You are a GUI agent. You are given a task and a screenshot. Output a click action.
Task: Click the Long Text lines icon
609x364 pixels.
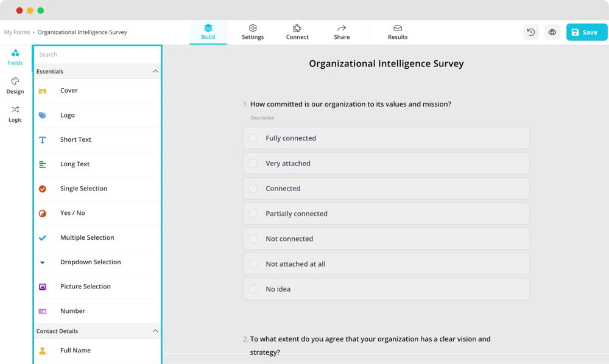click(43, 164)
